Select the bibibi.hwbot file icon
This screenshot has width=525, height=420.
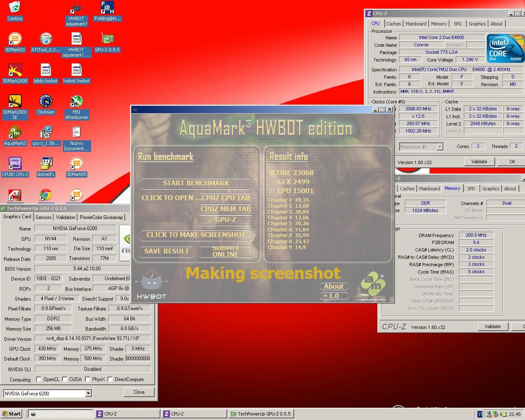[x=46, y=73]
